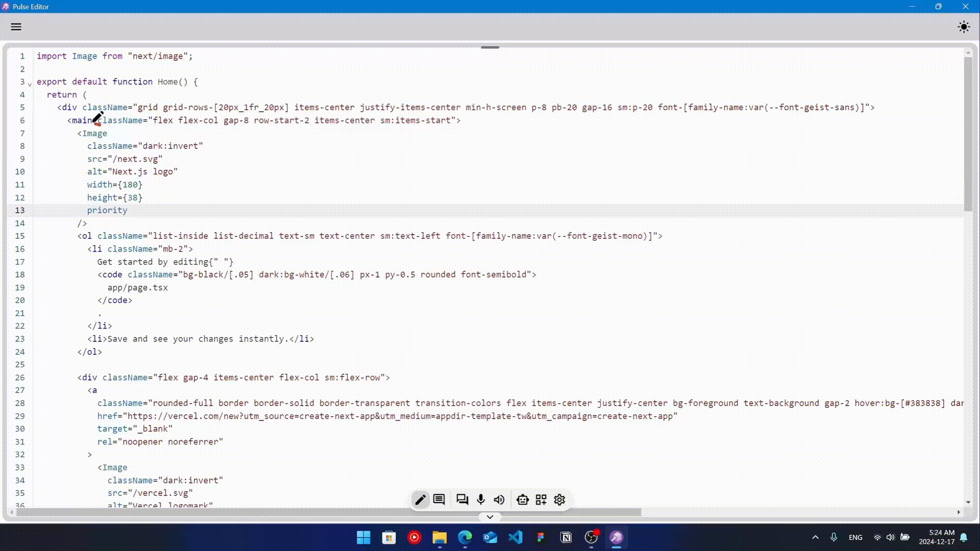Screen dimensions: 980x551
Task: Open Visual Studio Code from taskbar
Action: [516, 537]
